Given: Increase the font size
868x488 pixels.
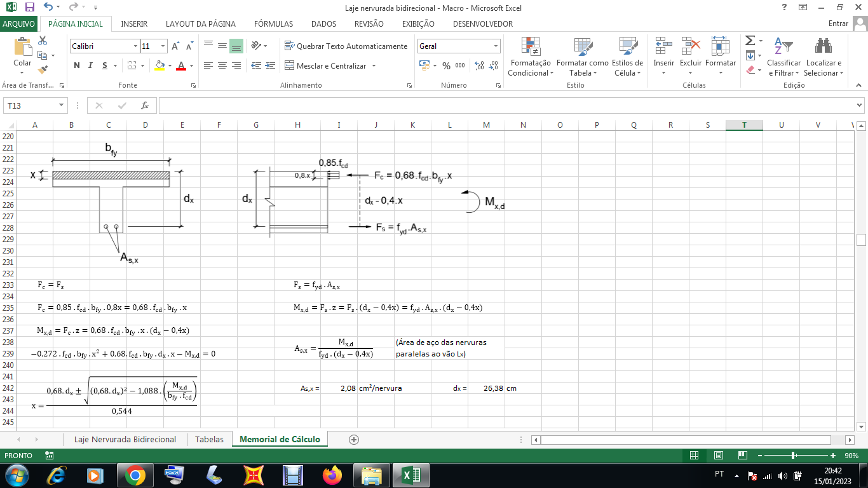Looking at the screenshot, I should pyautogui.click(x=175, y=46).
